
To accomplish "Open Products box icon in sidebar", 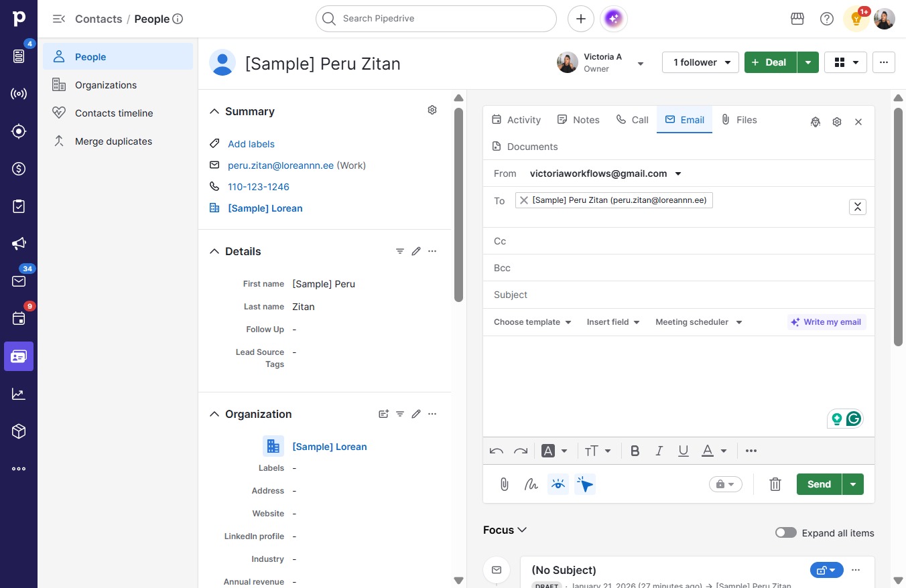I will coord(19,431).
